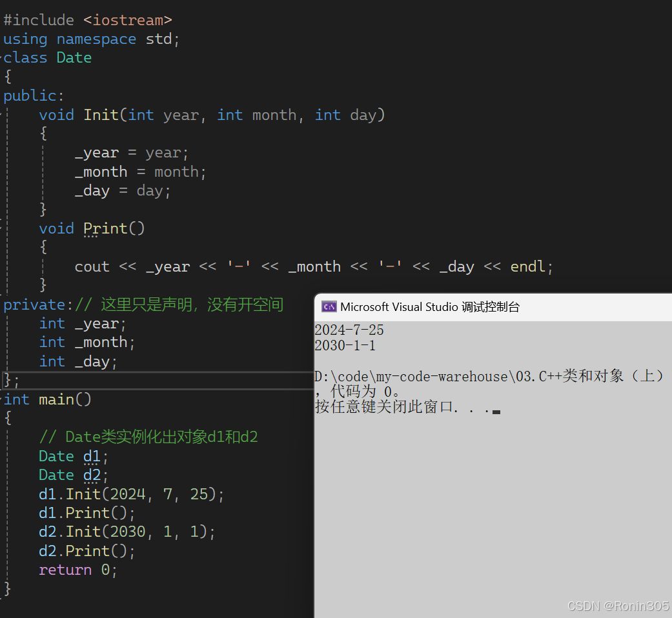Screen dimensions: 672x618
Task: Collapse the Init function fold marker
Action: pyautogui.click(x=1, y=115)
